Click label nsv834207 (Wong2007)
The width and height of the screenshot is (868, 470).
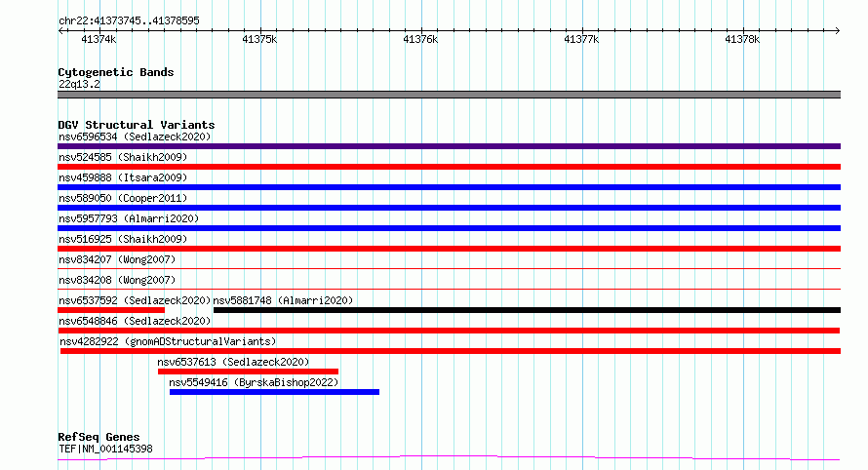pyautogui.click(x=117, y=259)
